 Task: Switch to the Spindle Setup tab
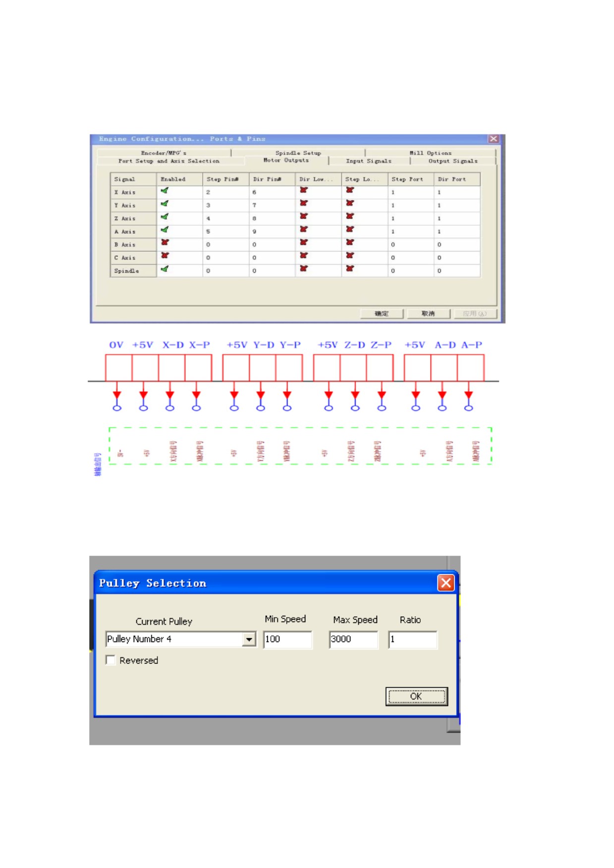(298, 153)
